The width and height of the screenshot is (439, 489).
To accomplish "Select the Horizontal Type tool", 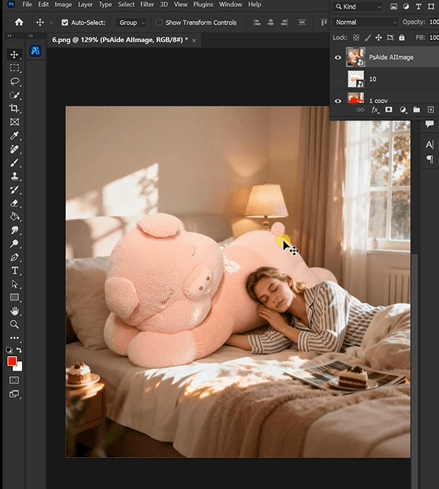I will click(x=14, y=271).
